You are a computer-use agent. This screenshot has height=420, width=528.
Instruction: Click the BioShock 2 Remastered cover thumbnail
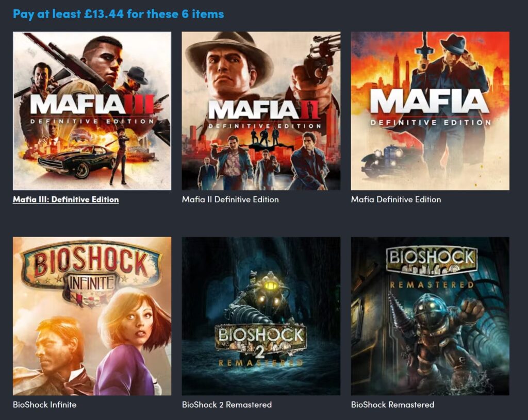click(x=261, y=316)
